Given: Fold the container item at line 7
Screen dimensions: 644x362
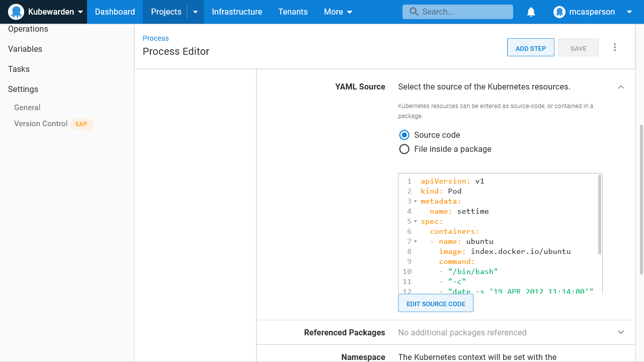Looking at the screenshot, I should point(416,241).
